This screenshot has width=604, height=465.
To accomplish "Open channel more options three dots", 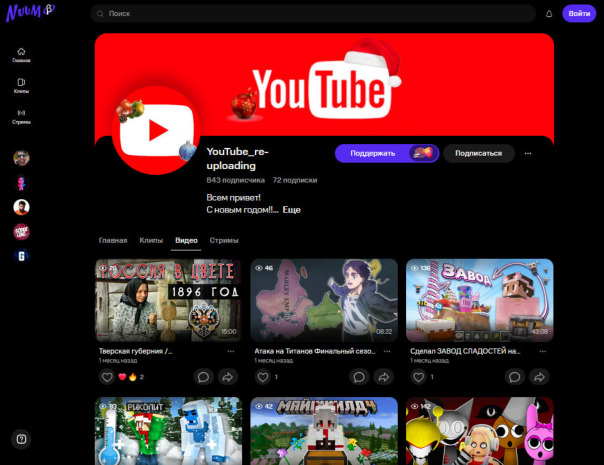I will 528,153.
